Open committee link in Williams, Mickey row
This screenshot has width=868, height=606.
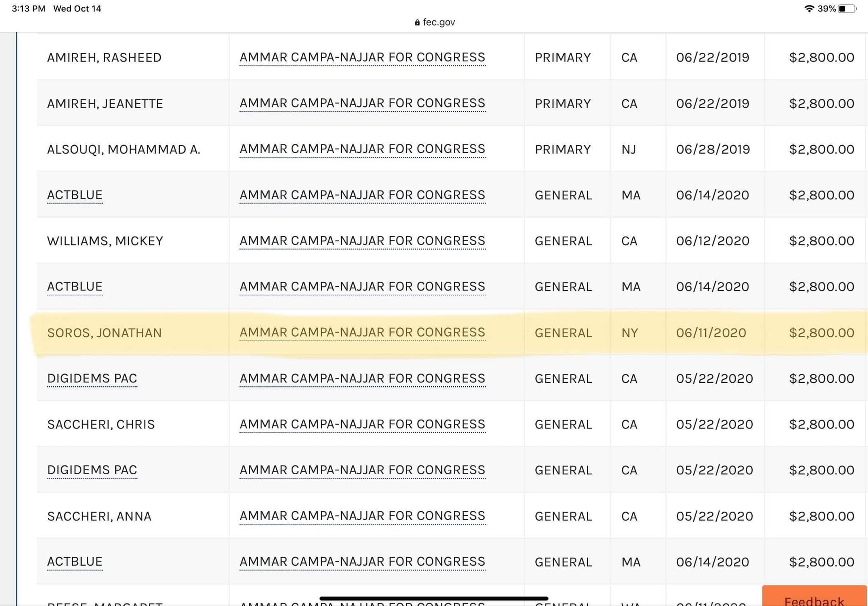362,241
